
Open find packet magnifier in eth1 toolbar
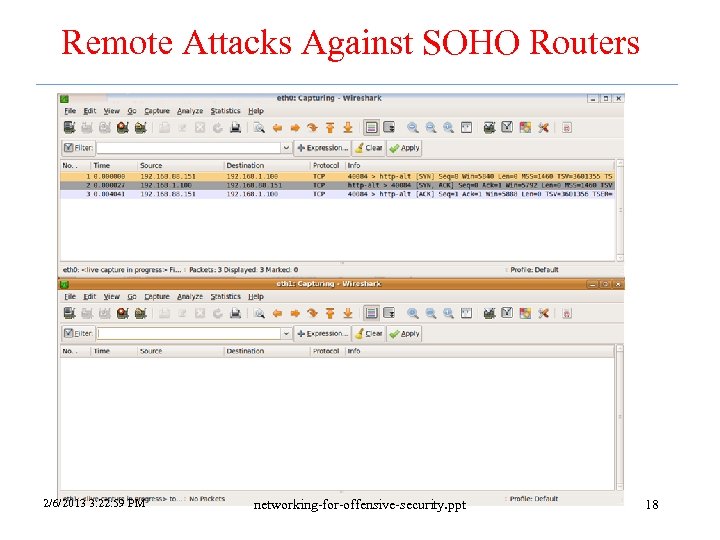(259, 313)
